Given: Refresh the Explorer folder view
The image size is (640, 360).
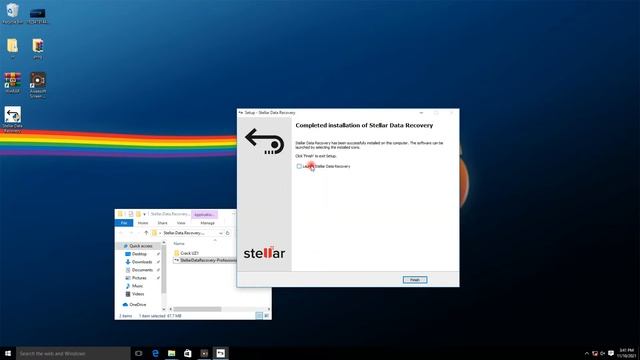Looking at the screenshot, I should click(x=228, y=233).
